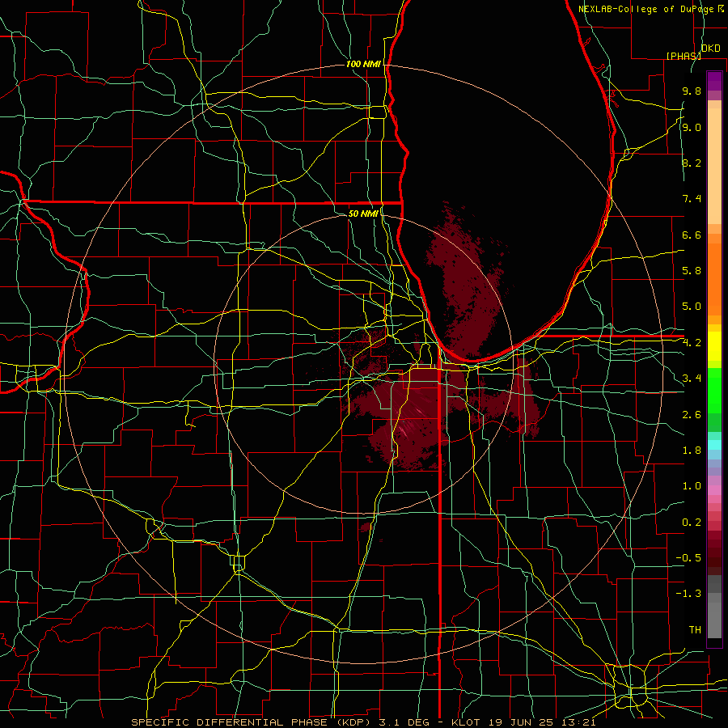728x728 pixels.
Task: Click the -1.3 value on the color scale
Action: tap(688, 594)
